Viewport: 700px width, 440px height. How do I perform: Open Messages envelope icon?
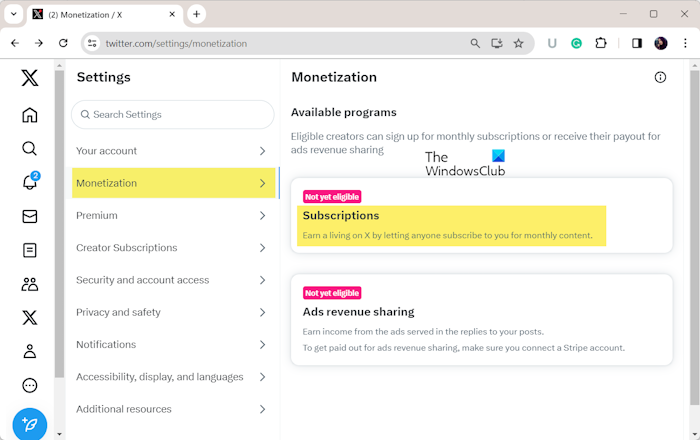tap(30, 216)
